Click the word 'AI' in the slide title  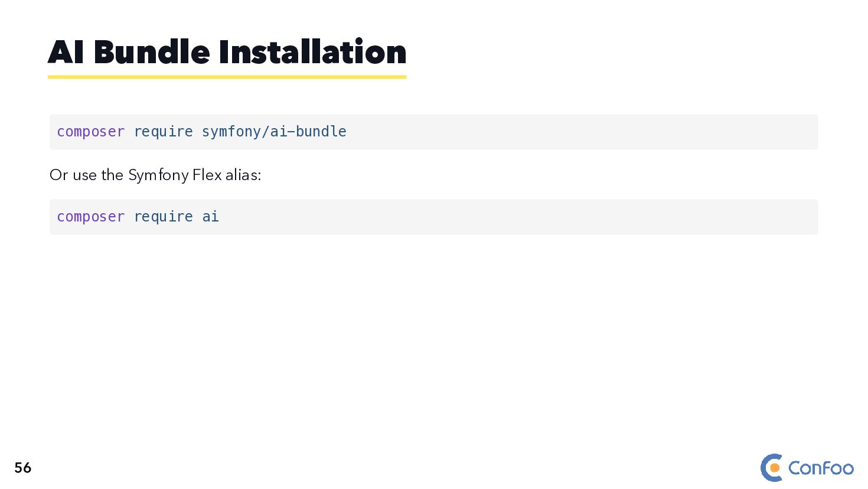(x=66, y=52)
